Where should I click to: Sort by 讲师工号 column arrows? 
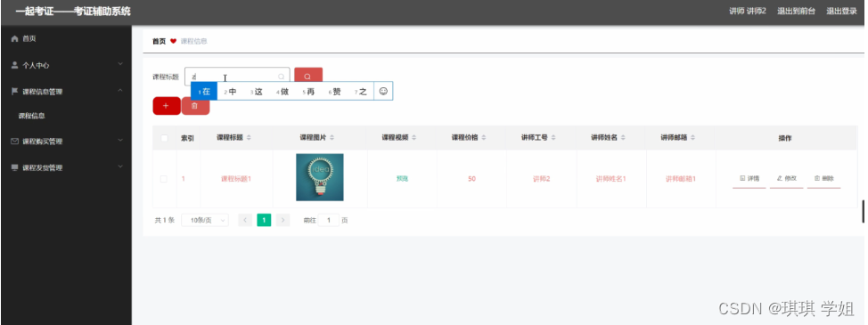pyautogui.click(x=553, y=138)
